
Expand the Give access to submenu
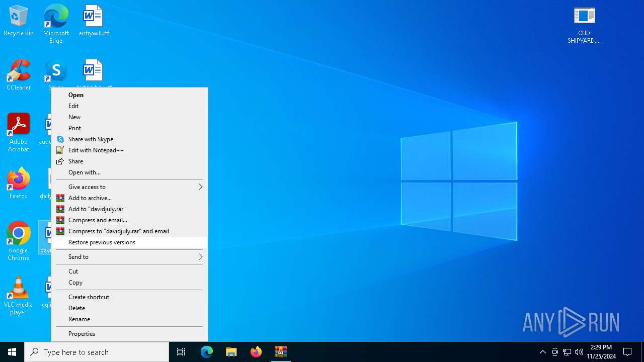tap(130, 187)
